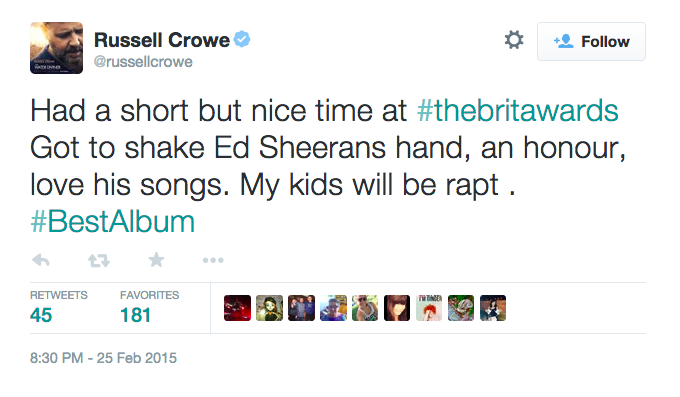The image size is (680, 397).
Task: Visit the @russellcrowe handle
Action: point(143,62)
